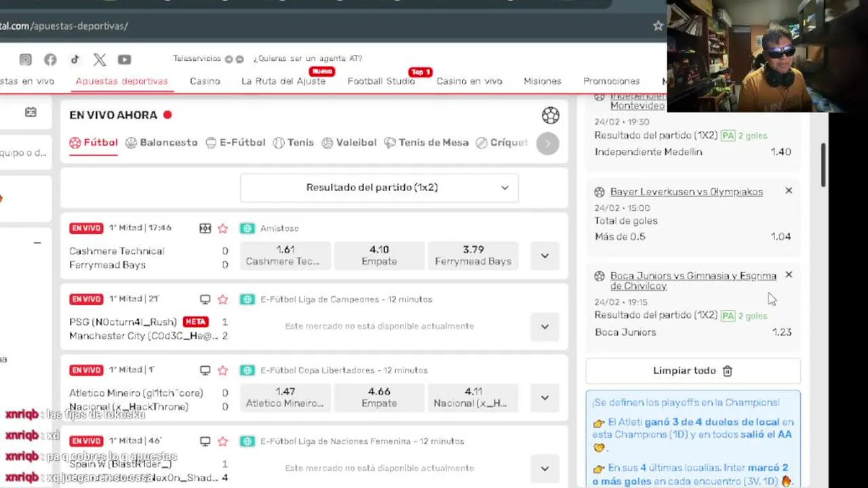
Task: Open the Misiones menu item
Action: pos(542,81)
